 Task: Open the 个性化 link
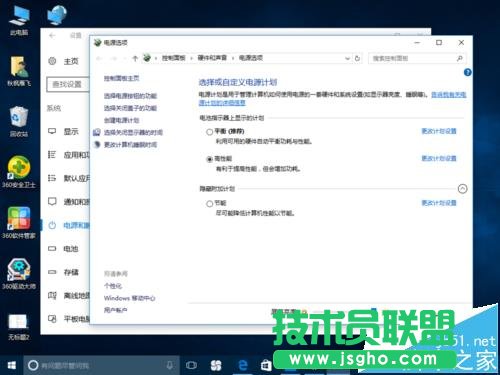coord(113,286)
